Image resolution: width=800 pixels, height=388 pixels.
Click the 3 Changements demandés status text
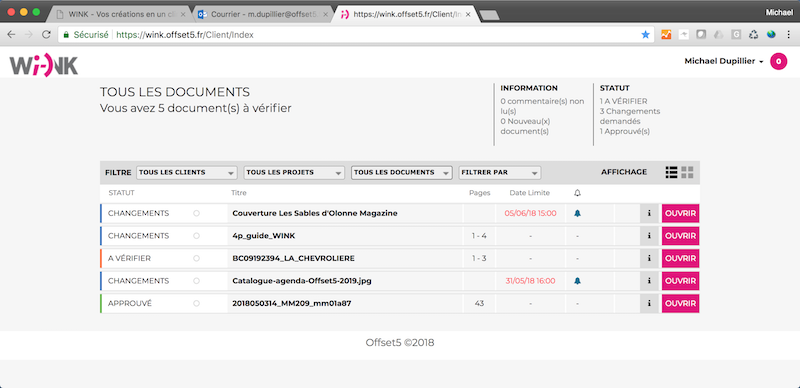[630, 116]
